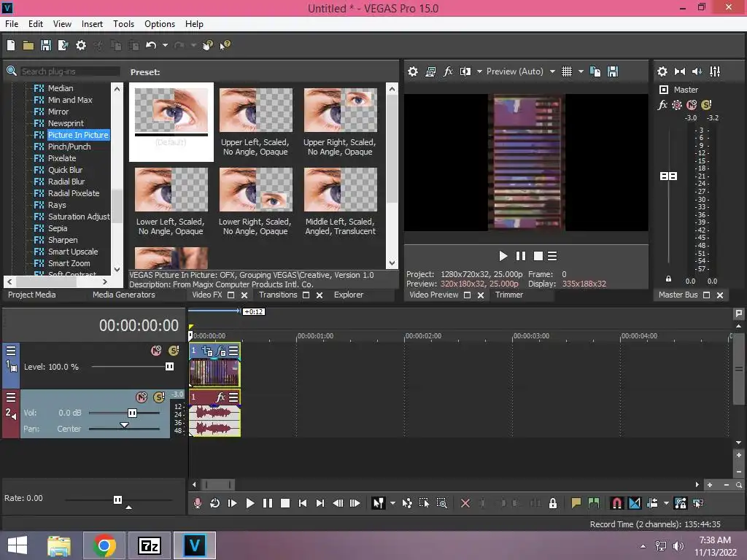Toggle split screen view in preview
747x560 pixels.
[465, 71]
